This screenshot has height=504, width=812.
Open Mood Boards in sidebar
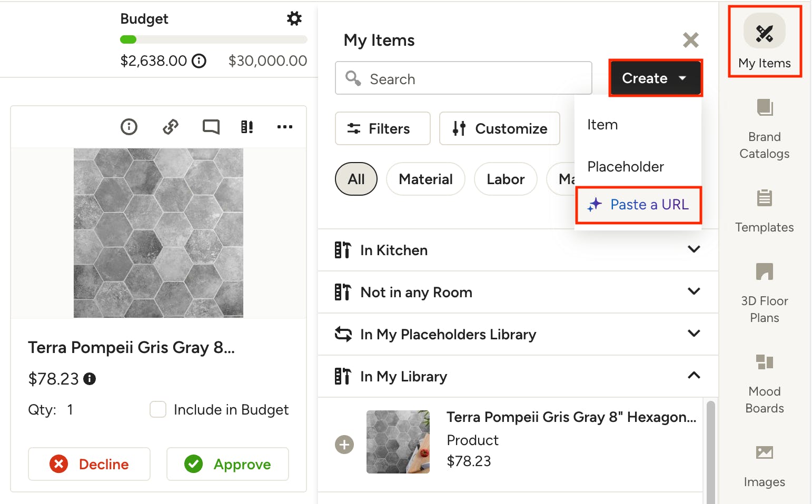pos(764,384)
